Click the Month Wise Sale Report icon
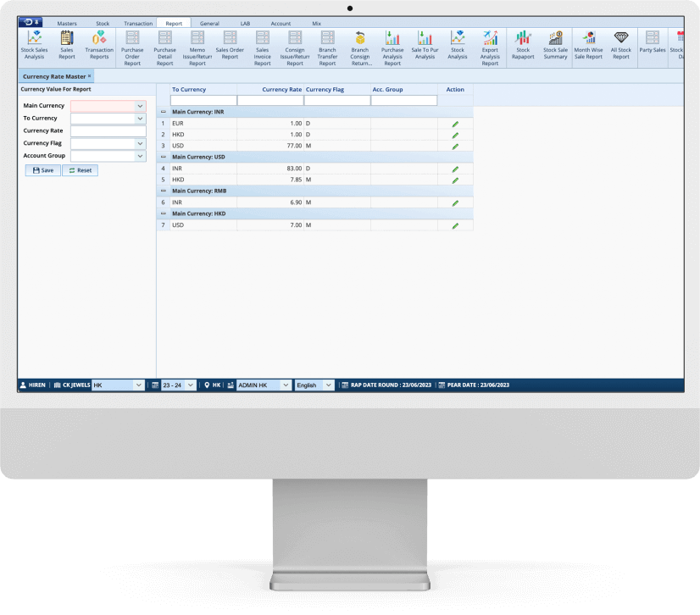700x615 pixels. tap(588, 45)
